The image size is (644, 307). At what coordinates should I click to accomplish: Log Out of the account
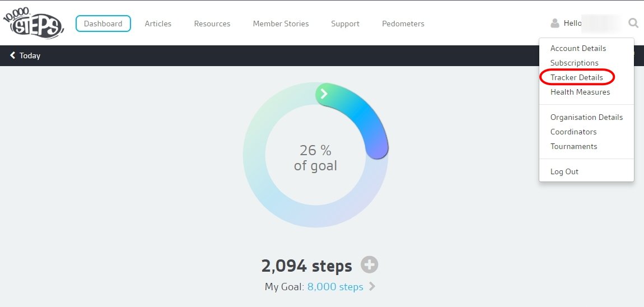pyautogui.click(x=564, y=172)
